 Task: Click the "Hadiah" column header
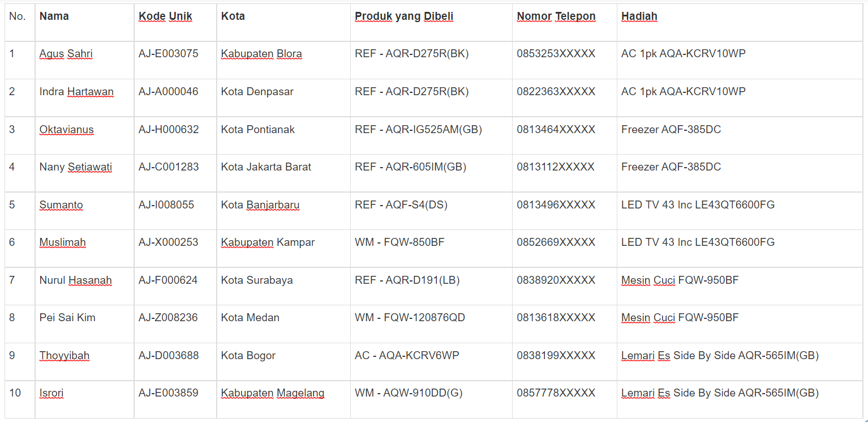[x=639, y=16]
